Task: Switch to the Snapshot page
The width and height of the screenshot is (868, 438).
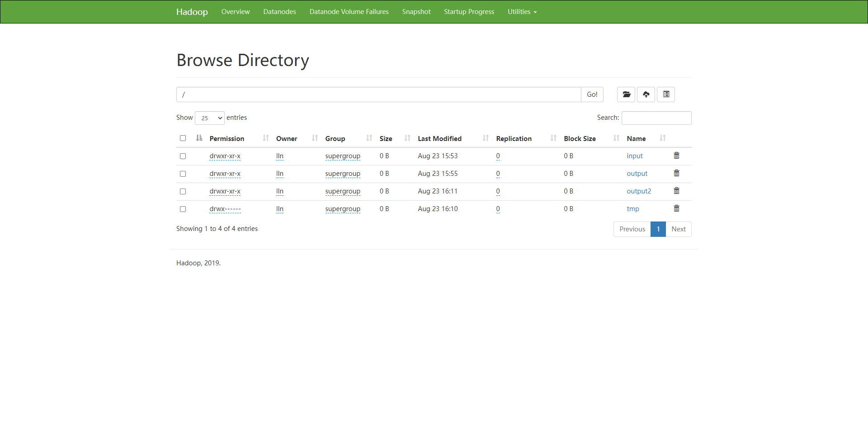Action: tap(416, 12)
